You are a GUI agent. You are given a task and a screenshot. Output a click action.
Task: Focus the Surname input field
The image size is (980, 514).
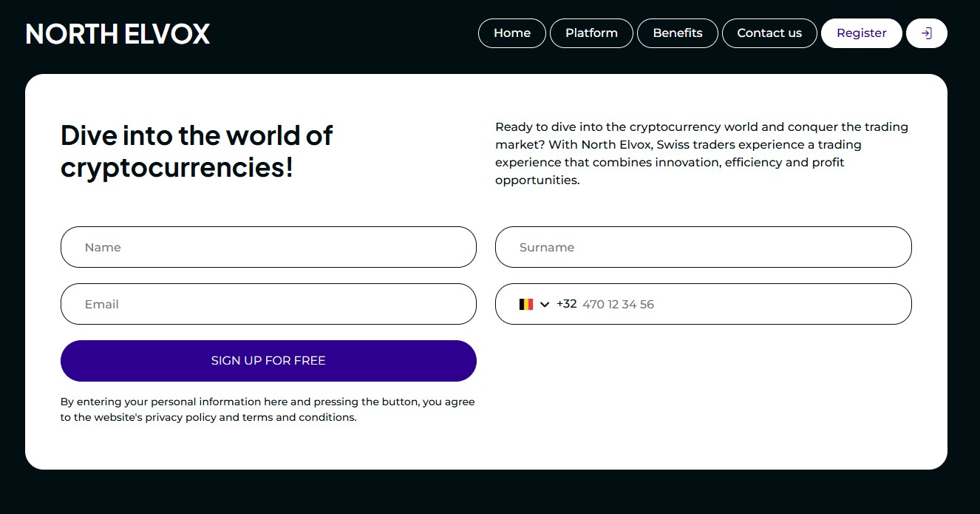click(x=704, y=247)
